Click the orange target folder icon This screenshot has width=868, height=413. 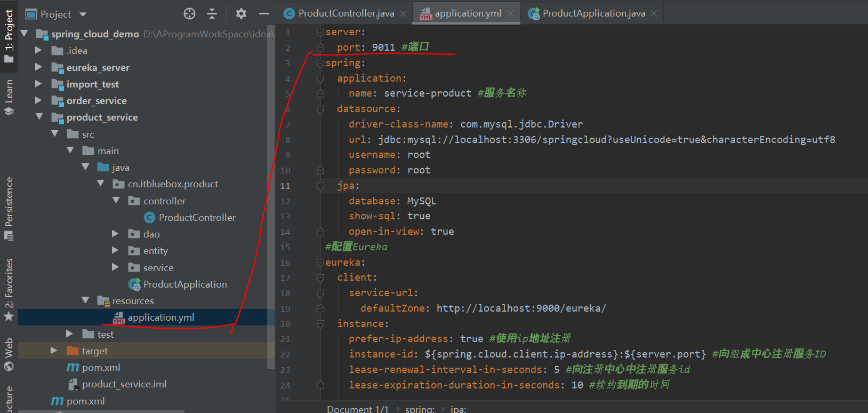coord(73,351)
